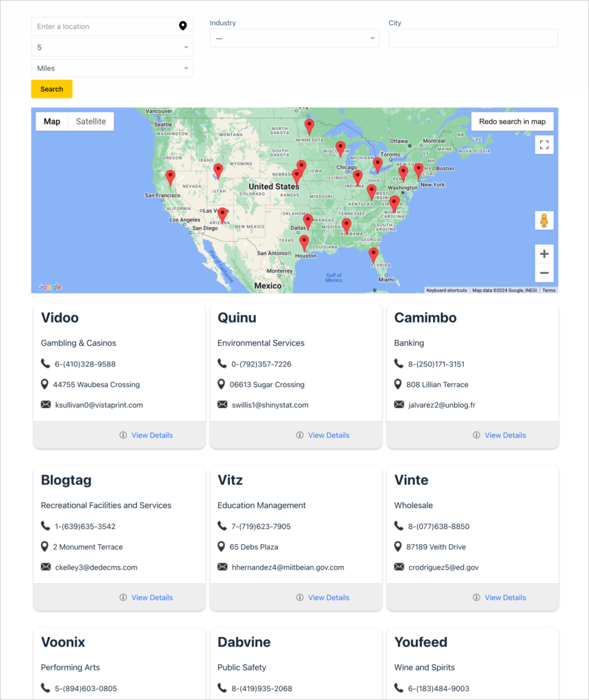589x700 pixels.
Task: Click Vitz's phone icon
Action: coord(222,526)
